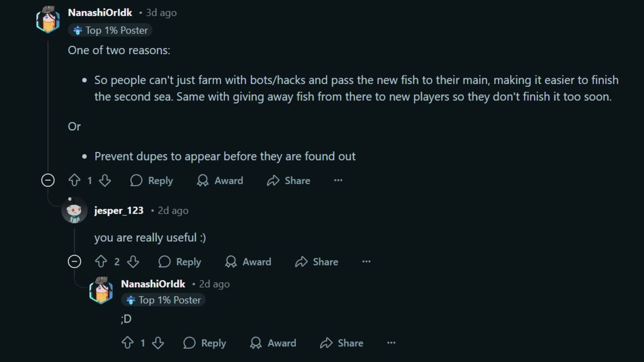Open more options on the ';D' reply

coord(391,343)
